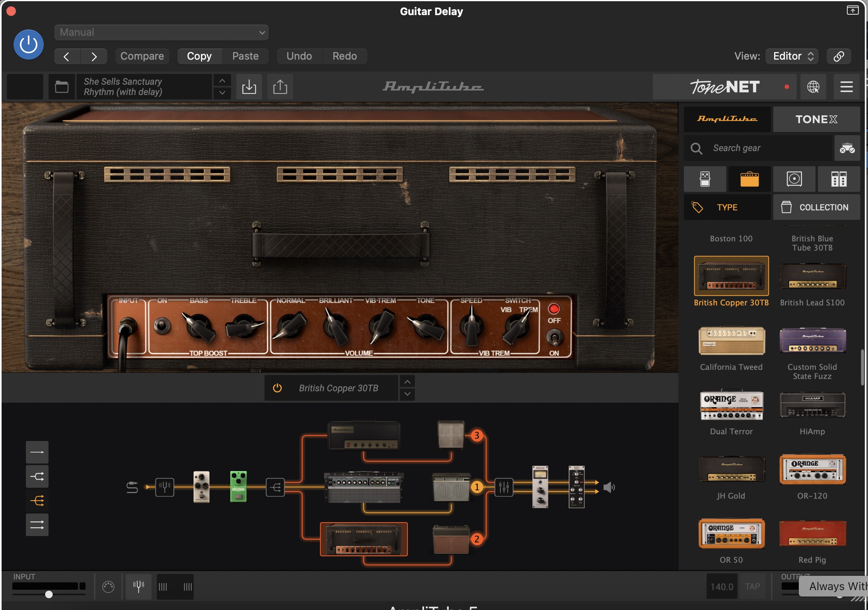Click the Copy button
Screen dimensions: 868x610
point(199,56)
